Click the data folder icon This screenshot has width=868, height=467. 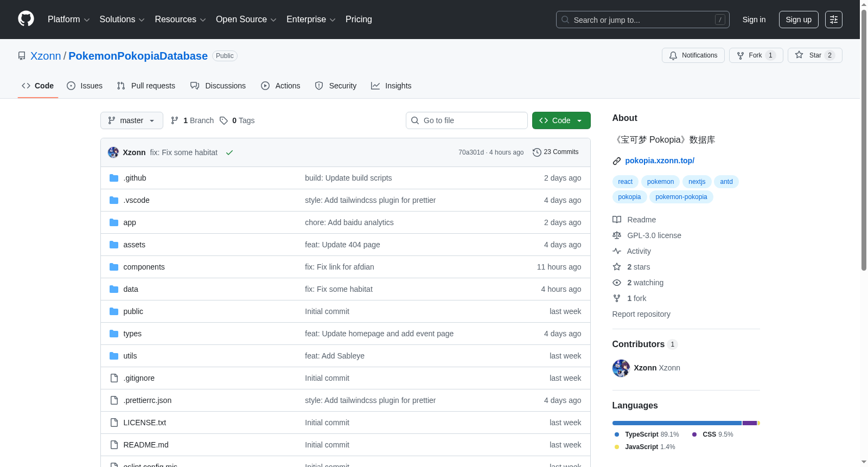[114, 289]
